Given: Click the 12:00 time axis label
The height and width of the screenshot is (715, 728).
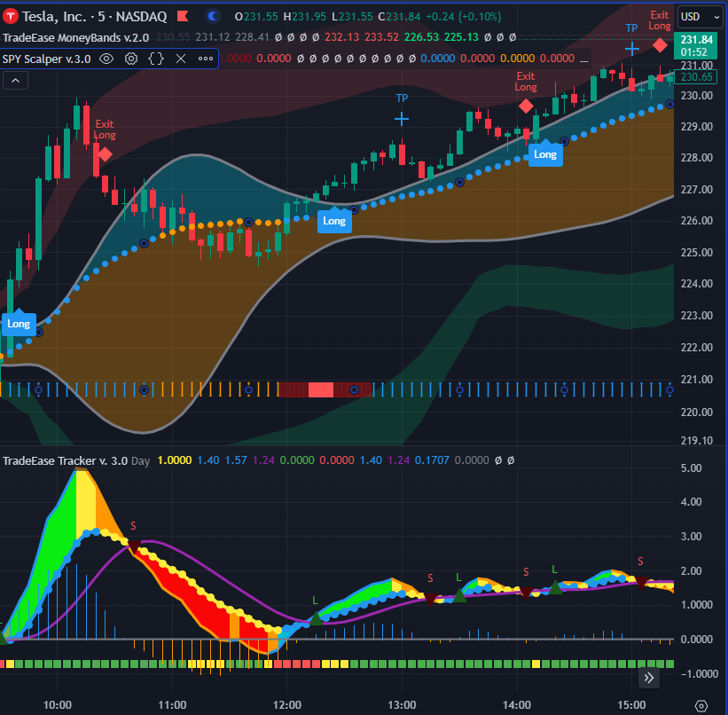Looking at the screenshot, I should point(287,705).
